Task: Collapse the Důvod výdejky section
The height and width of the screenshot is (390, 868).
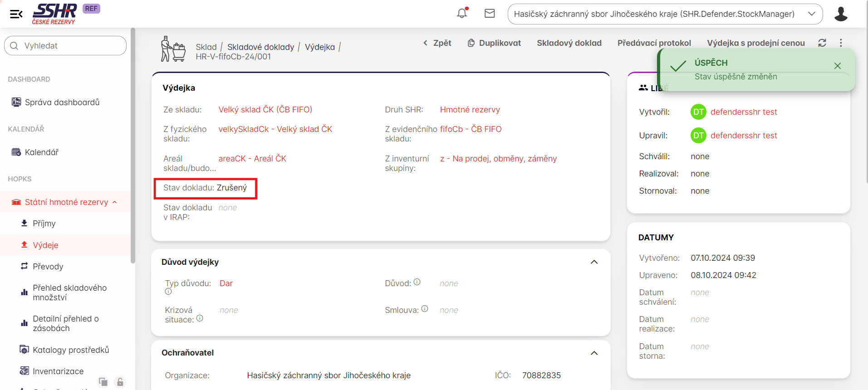Action: click(594, 262)
